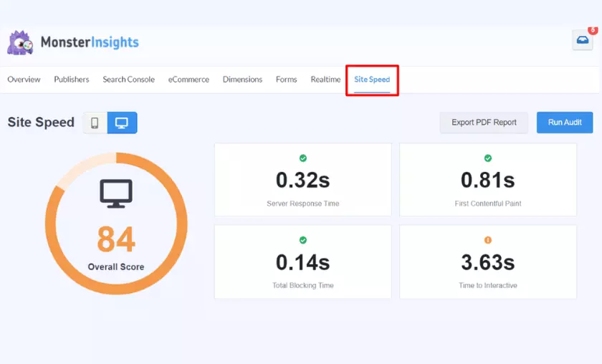Image resolution: width=602 pixels, height=364 pixels.
Task: Click the red notification count badge
Action: (593, 30)
